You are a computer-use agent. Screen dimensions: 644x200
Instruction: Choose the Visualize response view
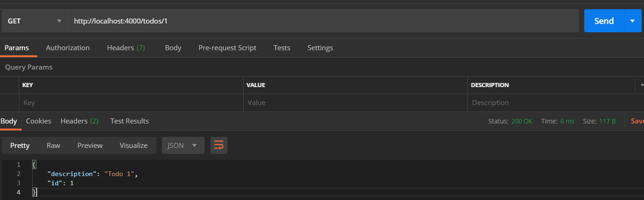[x=134, y=145]
